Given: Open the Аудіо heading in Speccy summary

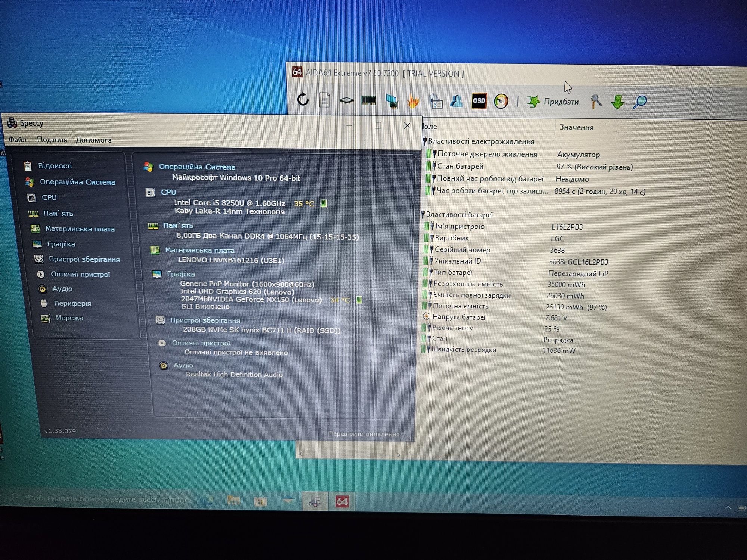Looking at the screenshot, I should [183, 365].
